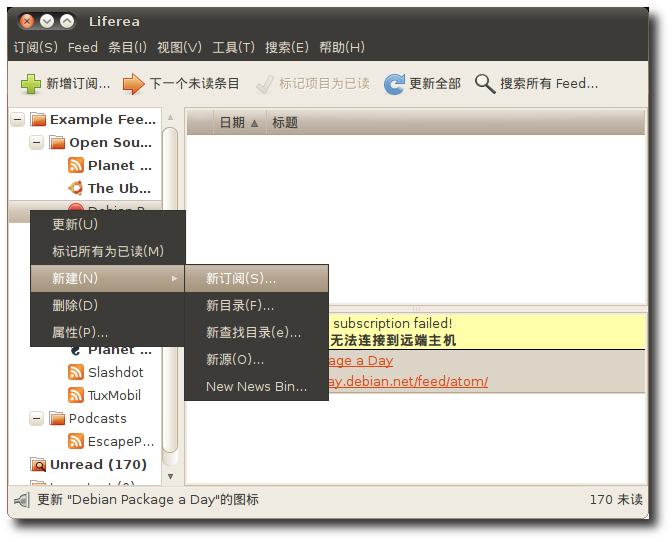672x542 pixels.
Task: Click the 新增订阅... toolbar button
Action: (65, 84)
